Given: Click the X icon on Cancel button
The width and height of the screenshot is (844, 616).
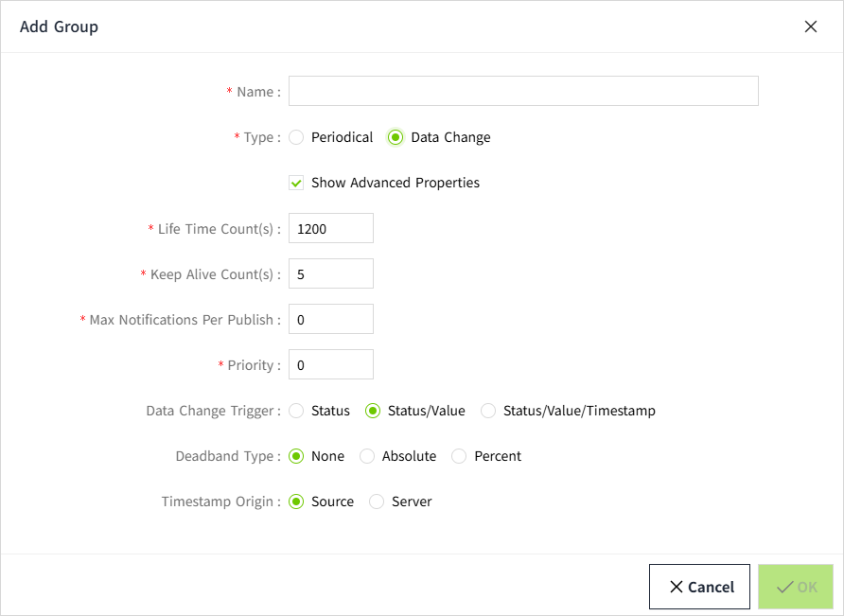Looking at the screenshot, I should point(677,587).
